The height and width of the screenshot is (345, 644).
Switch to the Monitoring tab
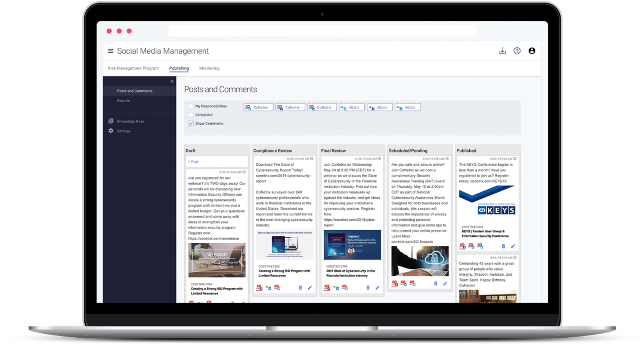tap(209, 68)
